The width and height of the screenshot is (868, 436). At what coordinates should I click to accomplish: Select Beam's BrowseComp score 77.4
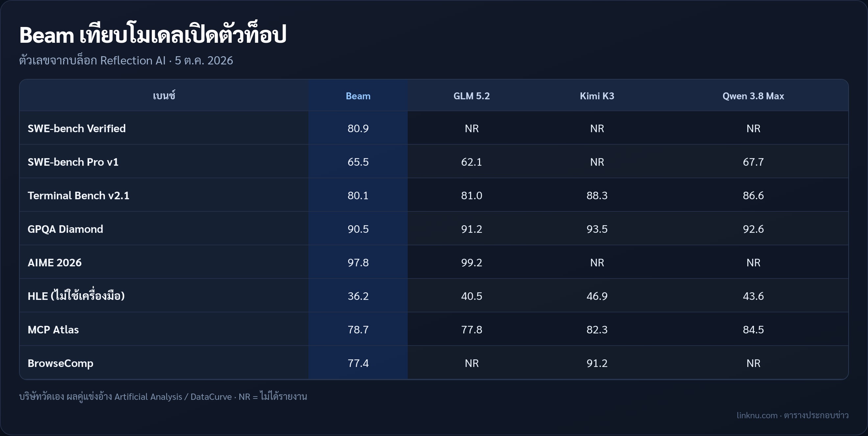tap(358, 363)
